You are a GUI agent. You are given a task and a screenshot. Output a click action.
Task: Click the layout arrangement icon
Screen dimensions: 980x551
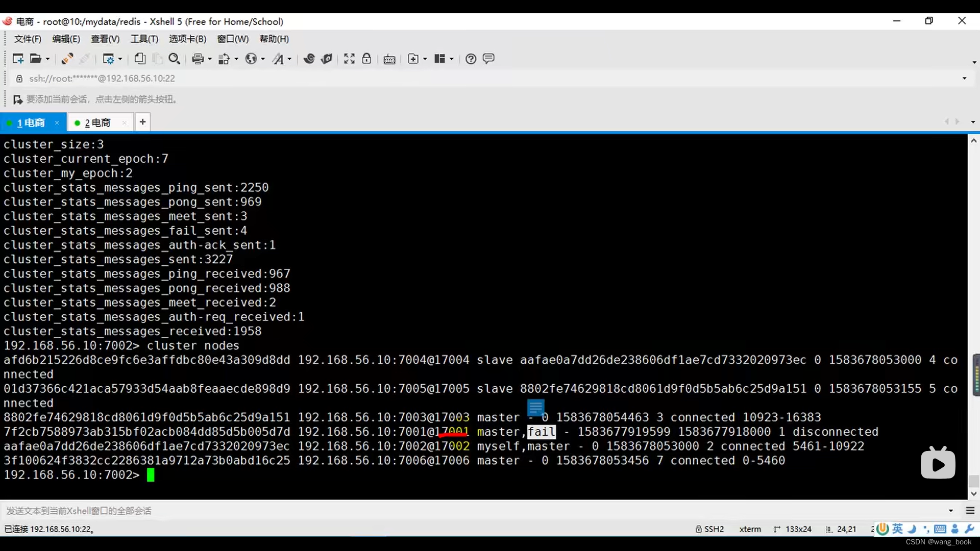tap(440, 59)
